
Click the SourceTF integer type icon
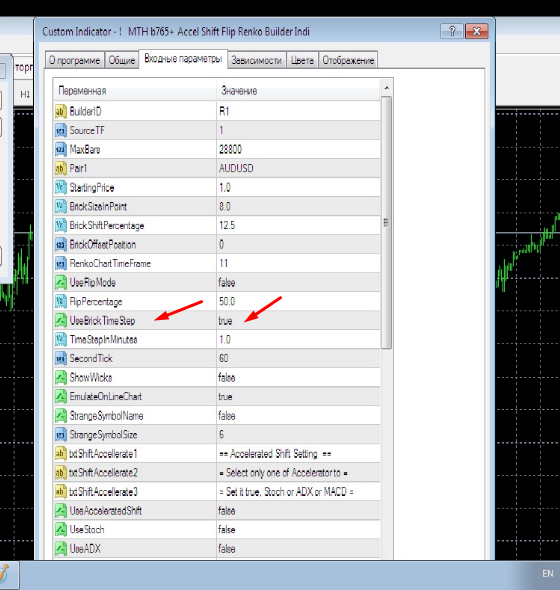pos(61,130)
